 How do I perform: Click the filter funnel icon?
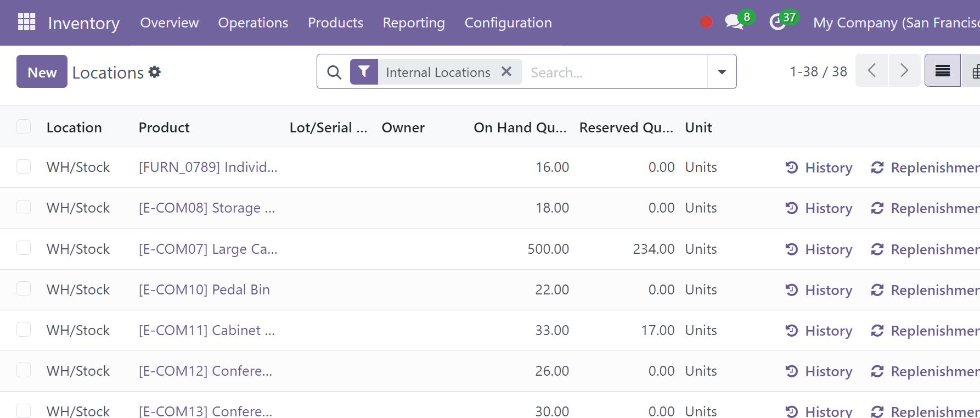[364, 71]
